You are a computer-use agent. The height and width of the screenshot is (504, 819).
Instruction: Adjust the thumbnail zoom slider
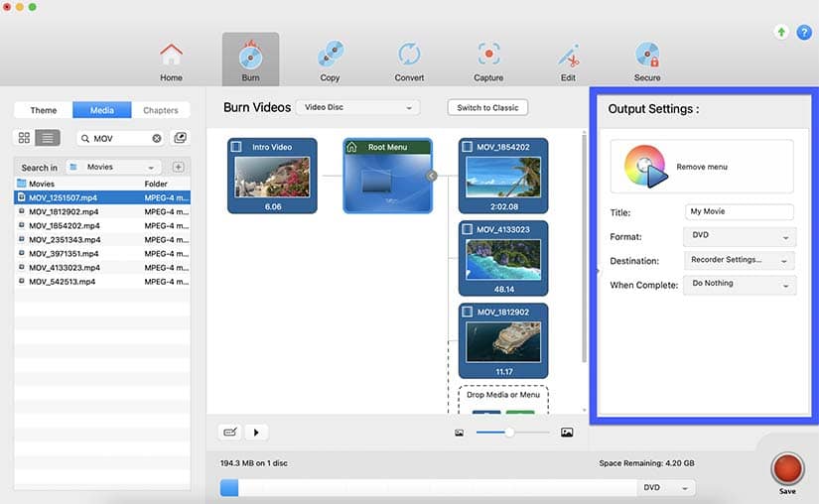tap(509, 433)
